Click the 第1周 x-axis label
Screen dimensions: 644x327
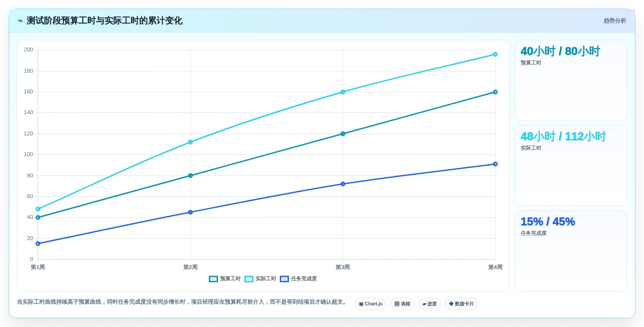coord(38,268)
